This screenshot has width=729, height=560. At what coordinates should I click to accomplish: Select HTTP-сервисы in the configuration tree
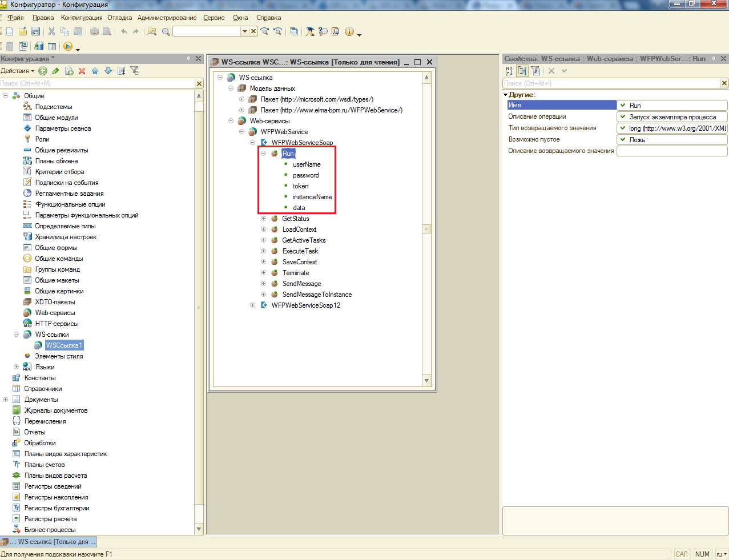point(57,324)
